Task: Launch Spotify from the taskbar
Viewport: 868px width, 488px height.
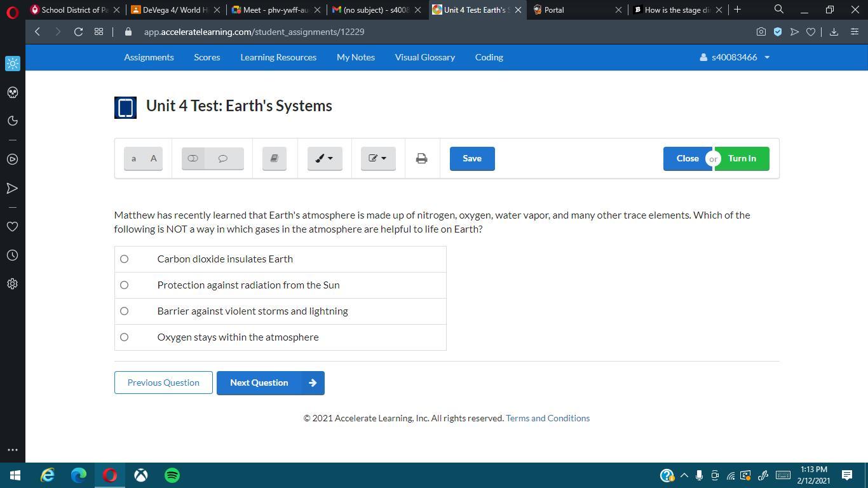Action: (x=172, y=475)
